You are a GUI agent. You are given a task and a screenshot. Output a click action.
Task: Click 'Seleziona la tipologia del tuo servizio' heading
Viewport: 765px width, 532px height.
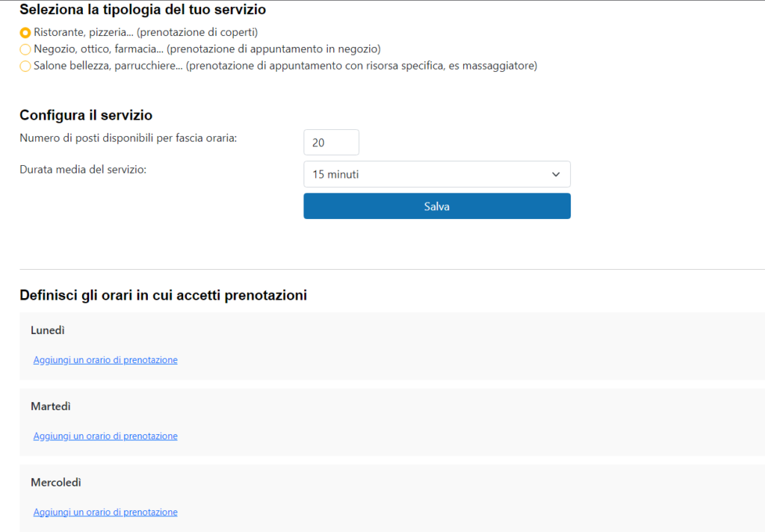pyautogui.click(x=143, y=9)
